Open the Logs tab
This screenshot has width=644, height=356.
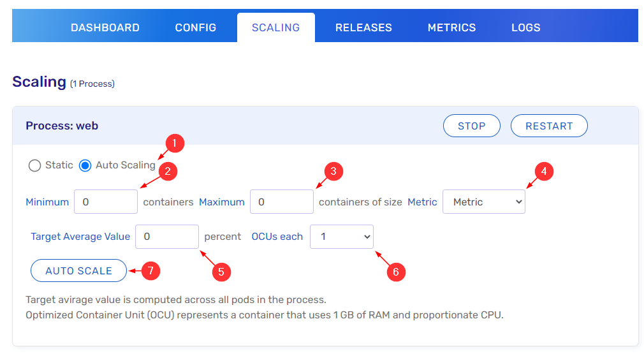tap(525, 27)
